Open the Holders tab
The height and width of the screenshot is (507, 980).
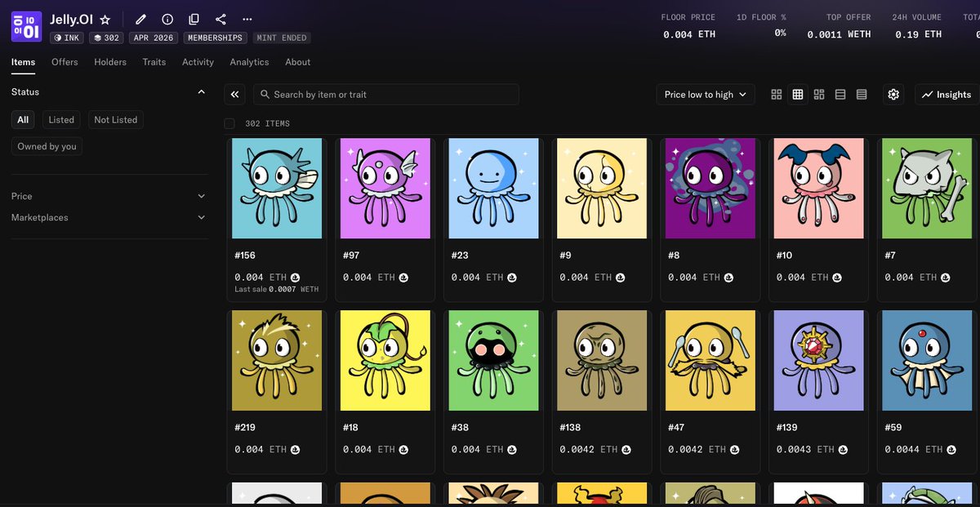point(110,62)
